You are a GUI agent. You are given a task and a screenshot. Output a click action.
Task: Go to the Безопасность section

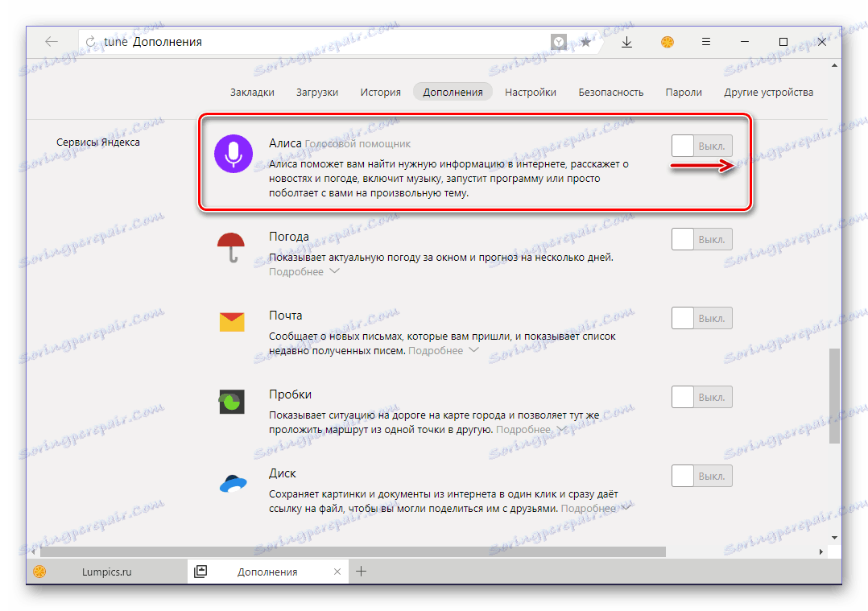point(610,93)
